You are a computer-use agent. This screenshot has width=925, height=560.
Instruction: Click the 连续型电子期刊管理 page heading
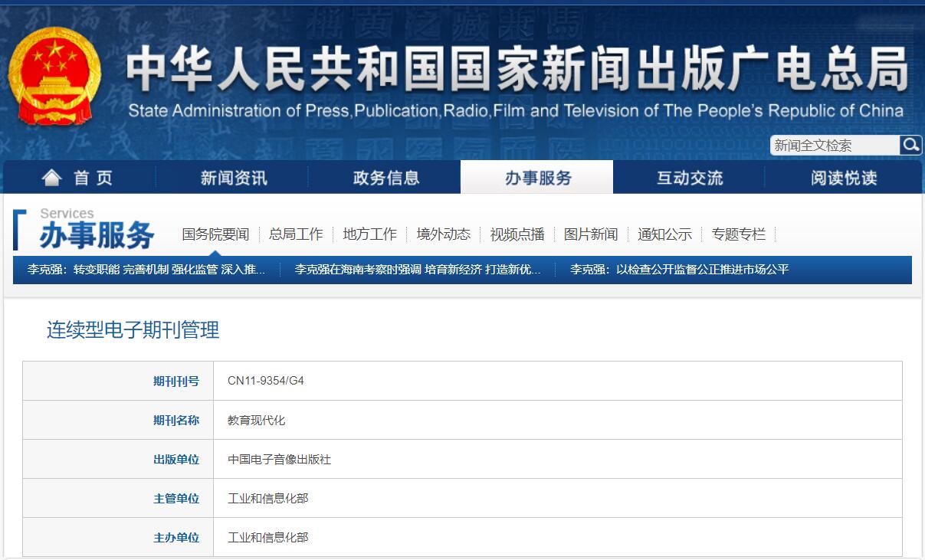(133, 330)
